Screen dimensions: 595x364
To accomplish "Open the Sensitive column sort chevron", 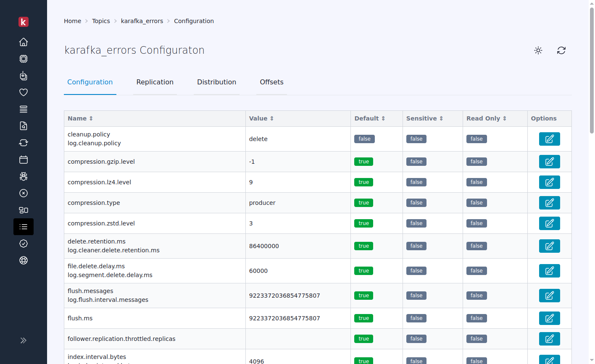I will [440, 118].
